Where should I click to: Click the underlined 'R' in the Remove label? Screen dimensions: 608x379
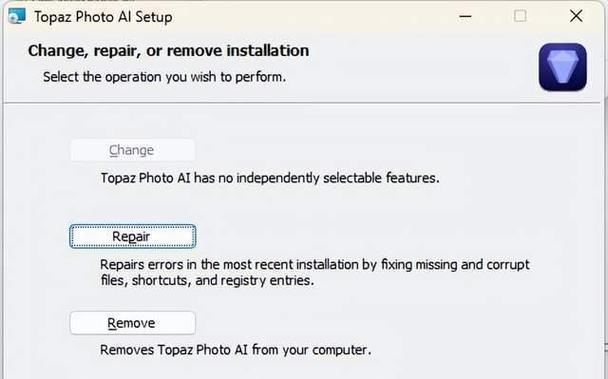(x=112, y=323)
